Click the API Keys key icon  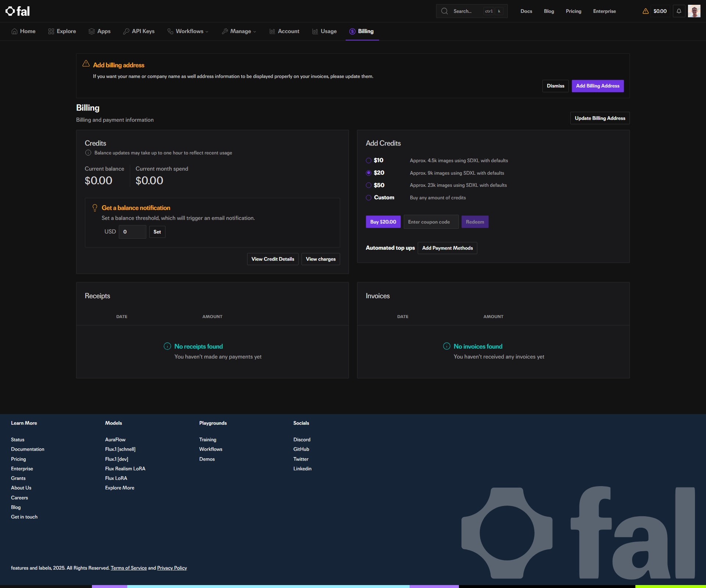click(x=126, y=31)
